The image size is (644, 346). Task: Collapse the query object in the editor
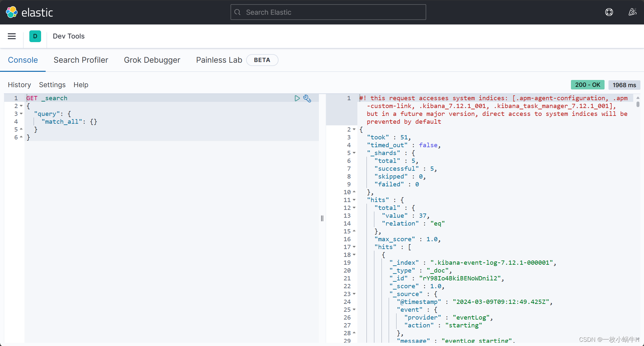click(21, 114)
